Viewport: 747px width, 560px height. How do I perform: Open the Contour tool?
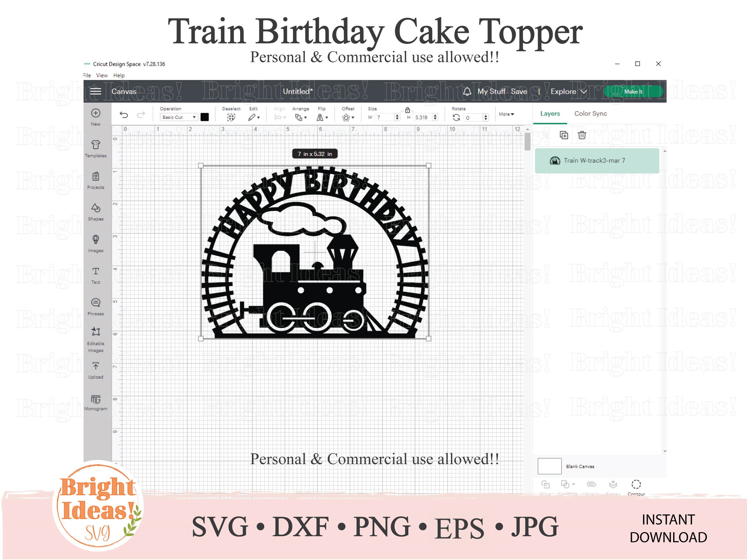point(636,485)
